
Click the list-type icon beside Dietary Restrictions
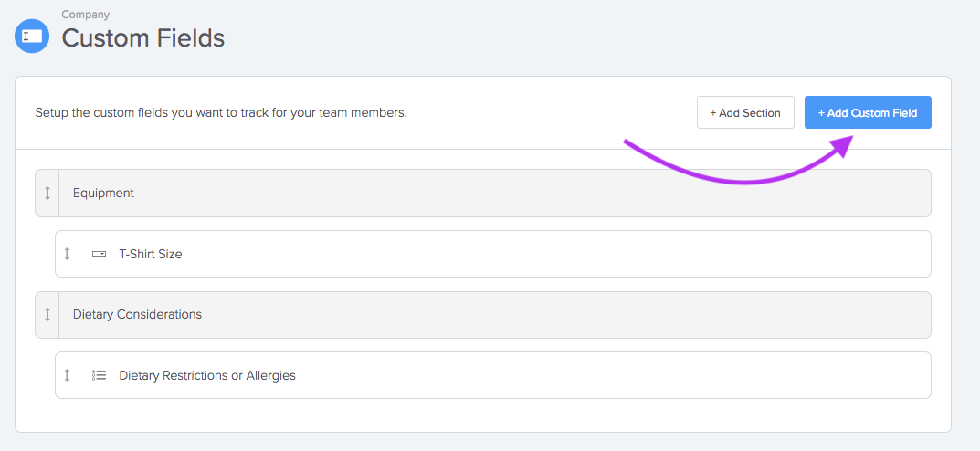coord(99,375)
